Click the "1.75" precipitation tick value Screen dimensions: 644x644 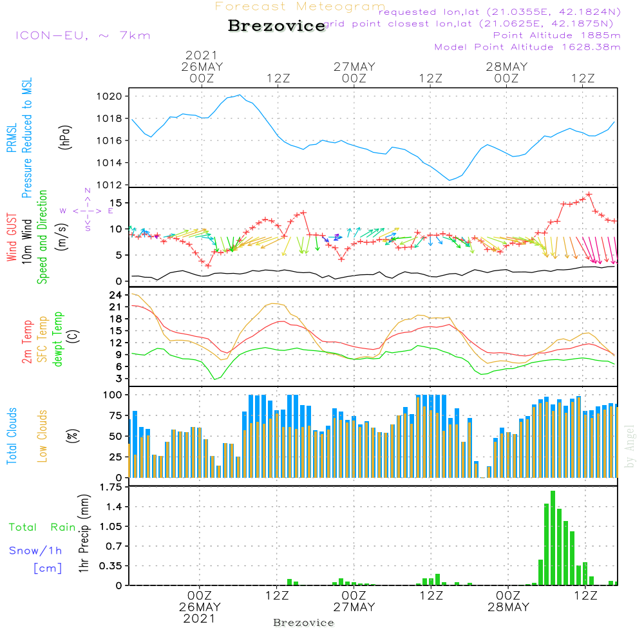tap(111, 487)
